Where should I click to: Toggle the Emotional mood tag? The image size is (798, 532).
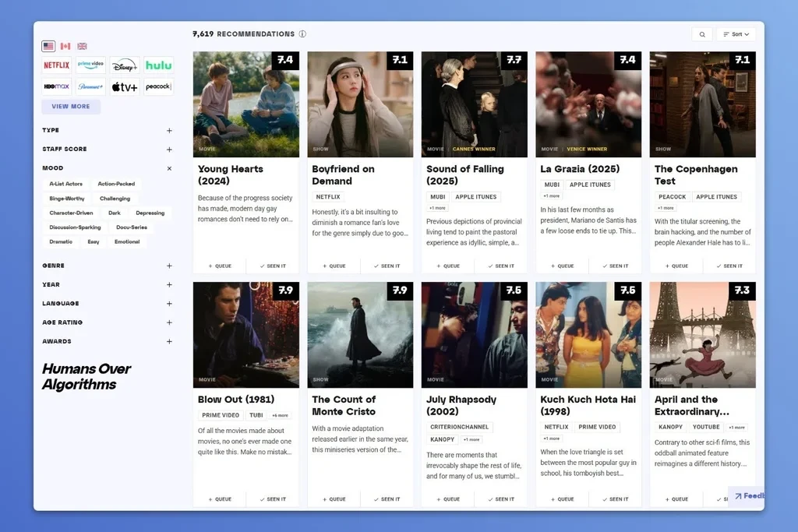127,241
